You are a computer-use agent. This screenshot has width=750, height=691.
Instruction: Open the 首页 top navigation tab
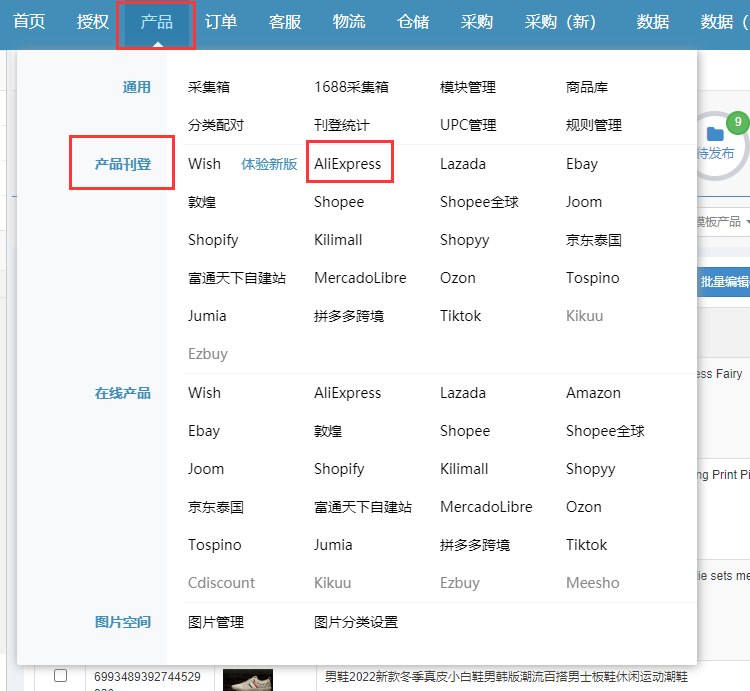tap(29, 22)
